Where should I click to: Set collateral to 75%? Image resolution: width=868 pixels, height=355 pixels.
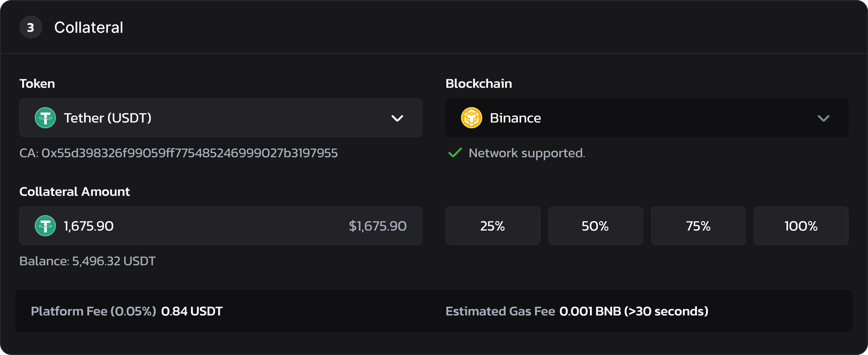coord(698,226)
